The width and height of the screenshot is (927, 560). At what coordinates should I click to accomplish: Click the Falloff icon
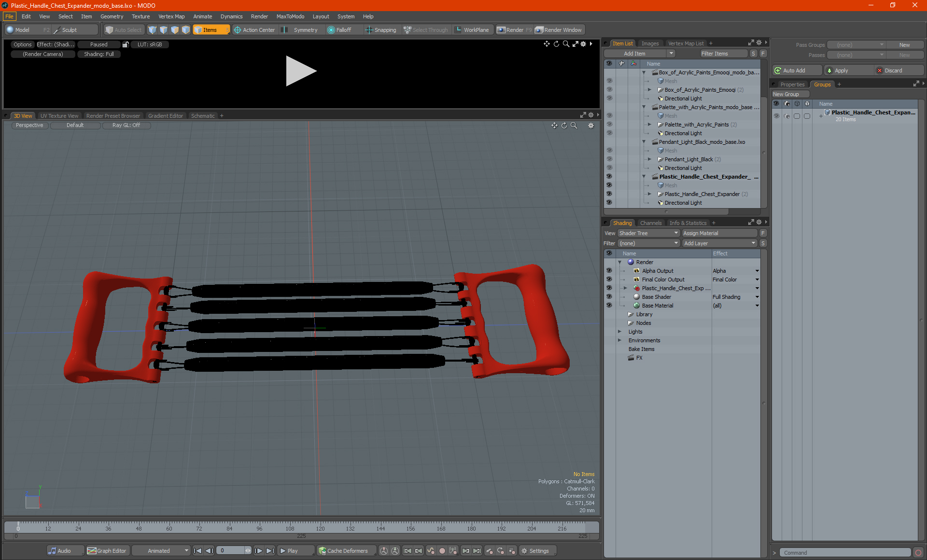(x=331, y=30)
